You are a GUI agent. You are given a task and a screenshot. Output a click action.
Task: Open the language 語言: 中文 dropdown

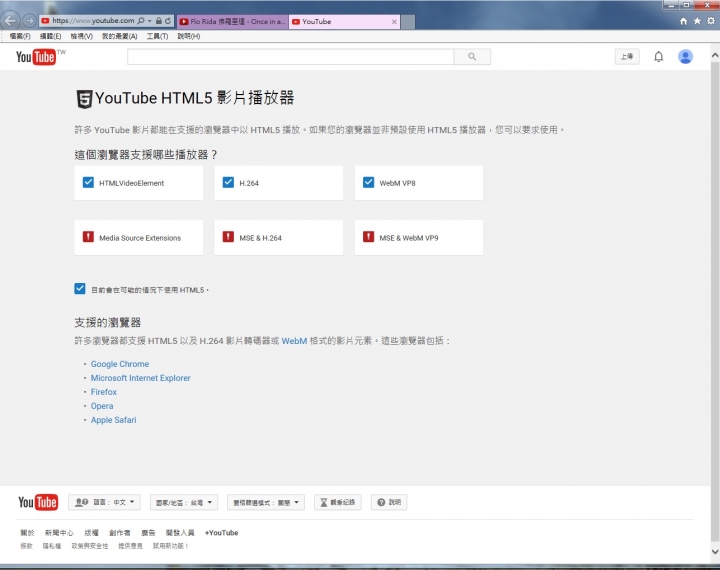(104, 502)
